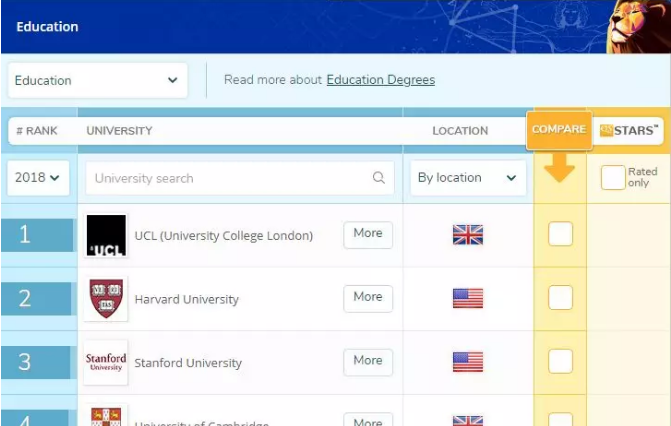Viewport: 671px width, 426px height.
Task: Open the 2018 year dropdown
Action: pyautogui.click(x=38, y=178)
